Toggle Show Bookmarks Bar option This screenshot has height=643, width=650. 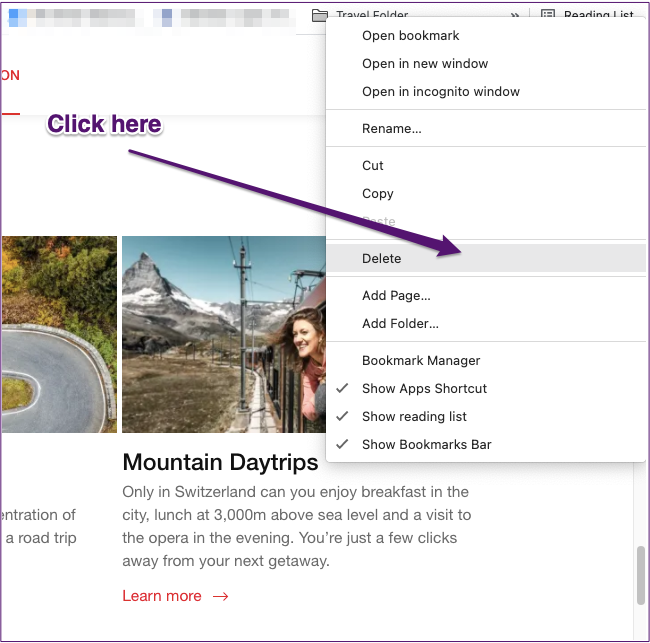[486, 444]
